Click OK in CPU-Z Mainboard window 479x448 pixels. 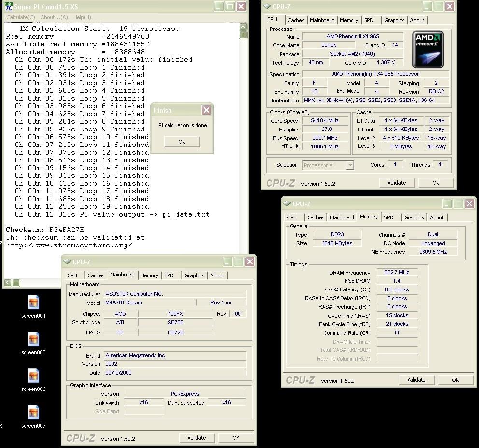[x=236, y=438]
